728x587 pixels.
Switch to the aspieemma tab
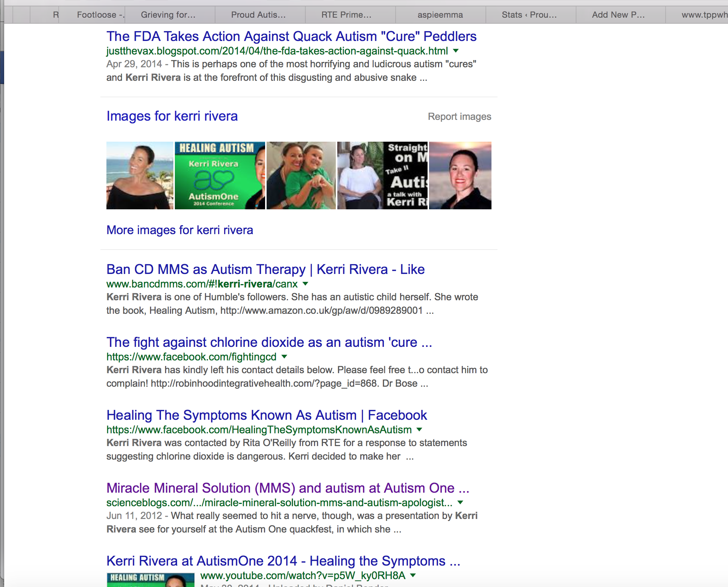(x=440, y=15)
